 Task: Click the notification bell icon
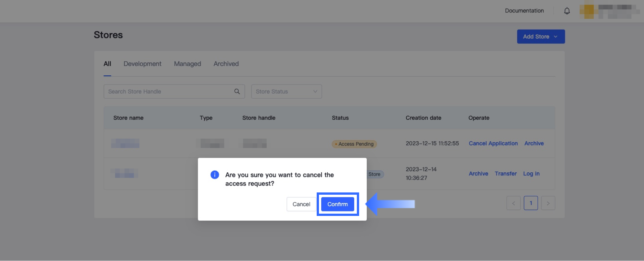pos(567,11)
